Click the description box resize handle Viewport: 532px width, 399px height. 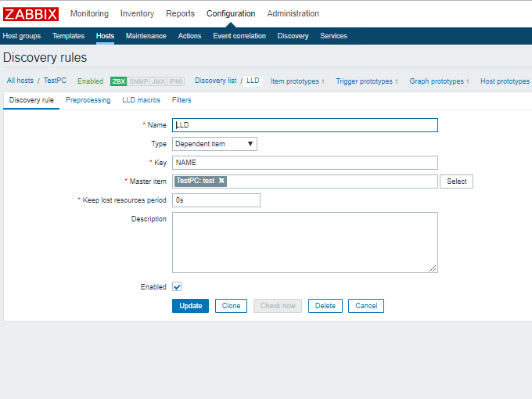(x=433, y=268)
